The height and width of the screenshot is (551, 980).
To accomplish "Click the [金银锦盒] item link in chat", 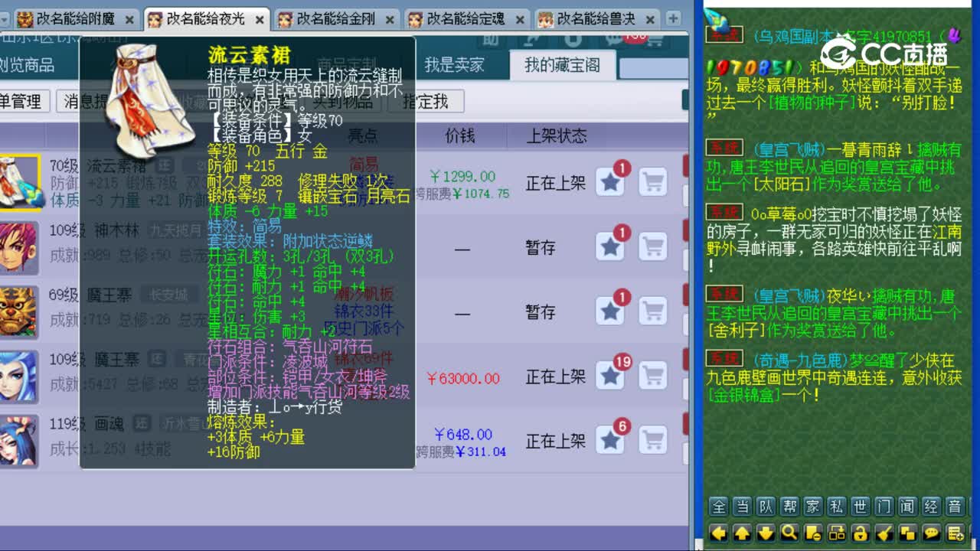I will (x=744, y=395).
